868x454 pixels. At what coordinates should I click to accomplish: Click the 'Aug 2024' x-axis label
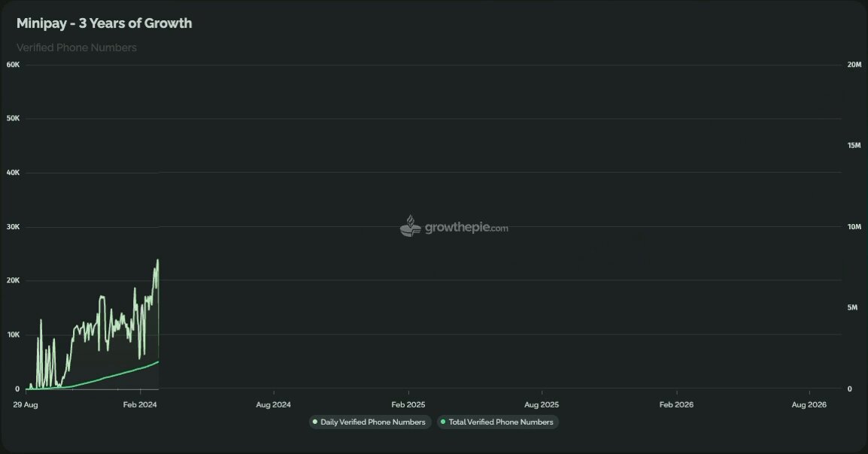click(x=274, y=405)
